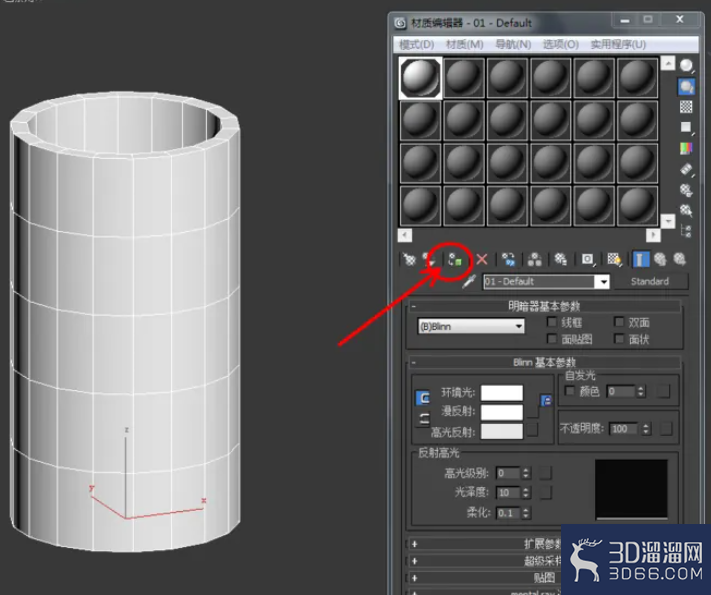This screenshot has width=711, height=595.
Task: Click 高光反射 color swatch
Action: click(x=502, y=431)
